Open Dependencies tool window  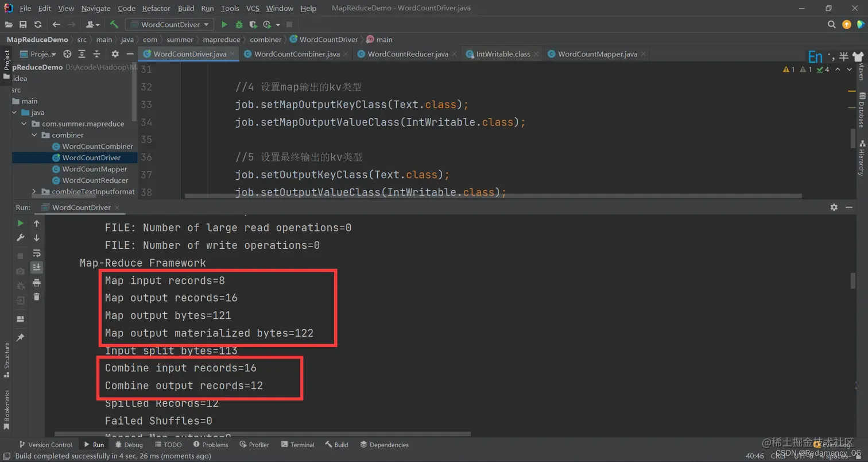coord(384,445)
